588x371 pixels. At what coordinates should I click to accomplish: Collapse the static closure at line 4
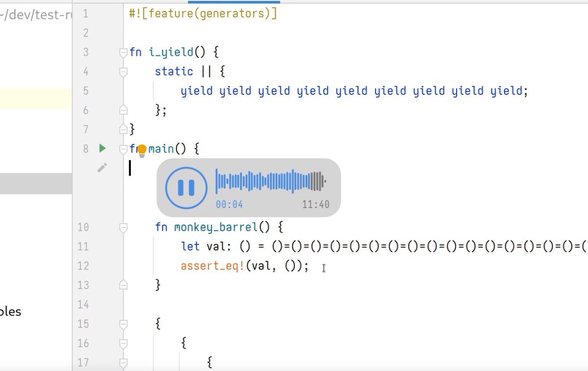(x=124, y=71)
